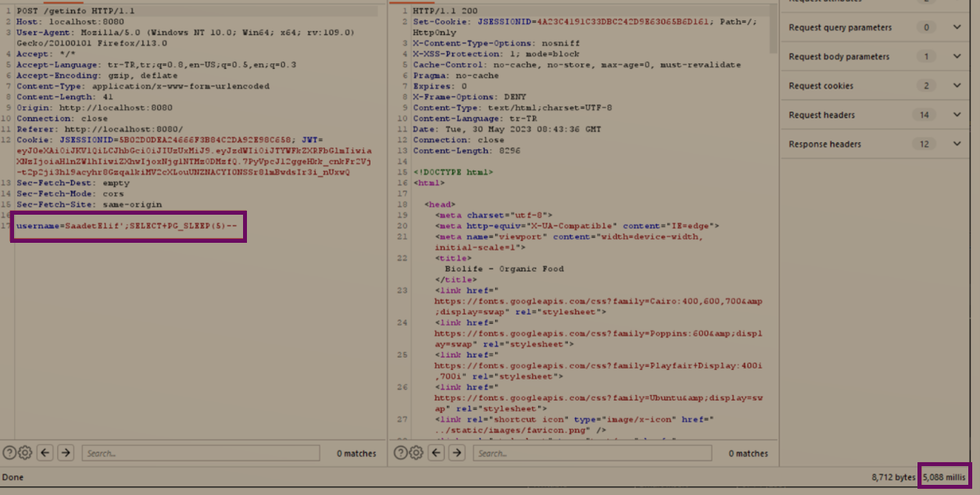Click previous match arrow in request search bar
This screenshot has height=495, width=980.
tap(45, 453)
